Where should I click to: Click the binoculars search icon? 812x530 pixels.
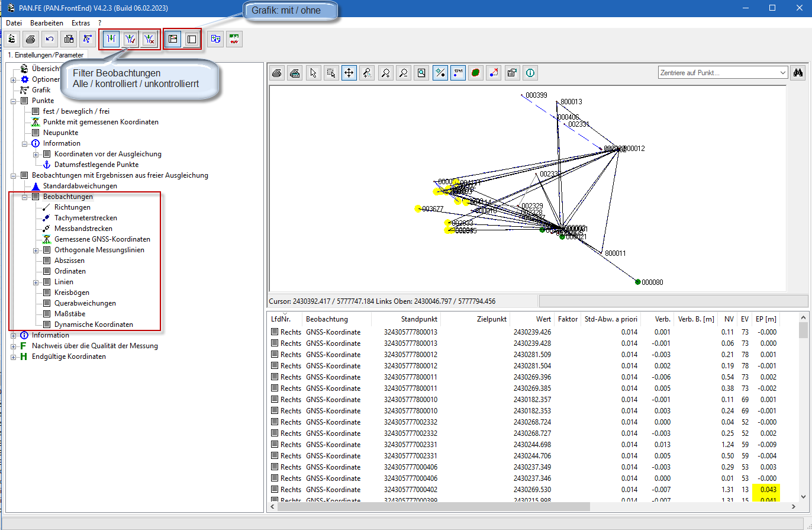point(798,73)
